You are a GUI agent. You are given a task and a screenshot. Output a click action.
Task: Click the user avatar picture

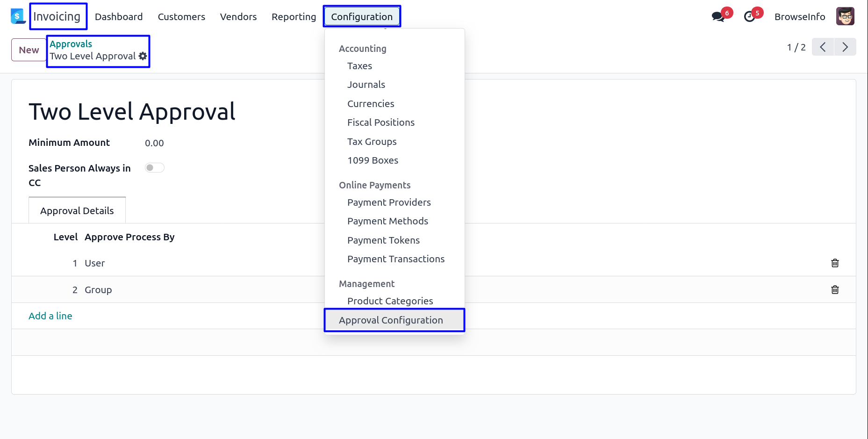click(x=845, y=16)
